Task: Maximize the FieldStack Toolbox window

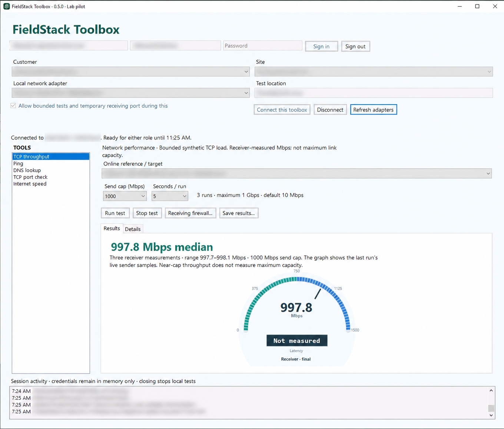Action: (477, 6)
